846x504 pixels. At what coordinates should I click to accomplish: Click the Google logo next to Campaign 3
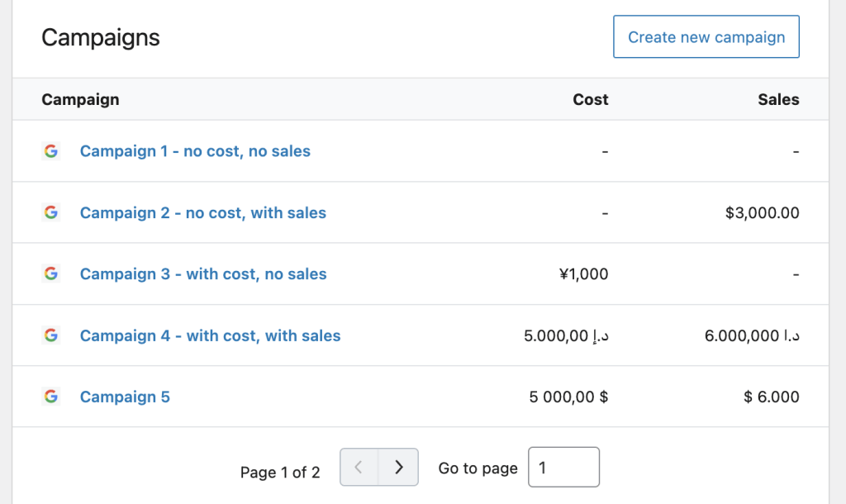[51, 273]
